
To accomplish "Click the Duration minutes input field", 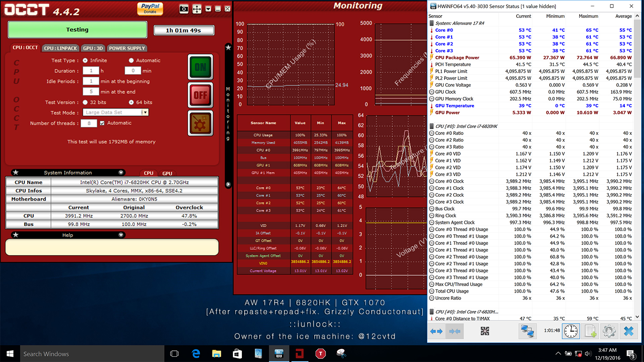I will point(133,71).
